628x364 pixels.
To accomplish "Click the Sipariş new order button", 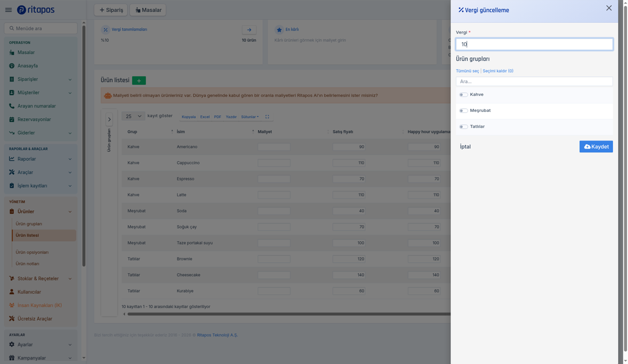I will (111, 10).
